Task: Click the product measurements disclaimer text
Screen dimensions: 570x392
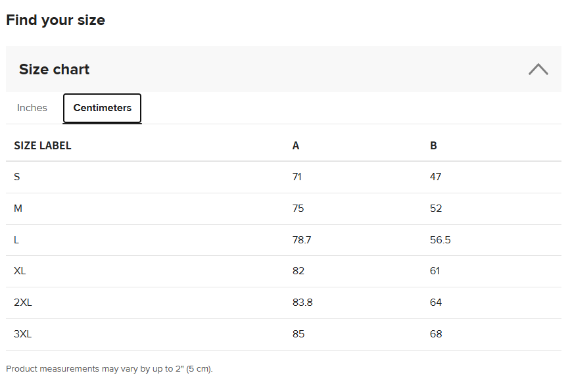Action: coord(109,369)
